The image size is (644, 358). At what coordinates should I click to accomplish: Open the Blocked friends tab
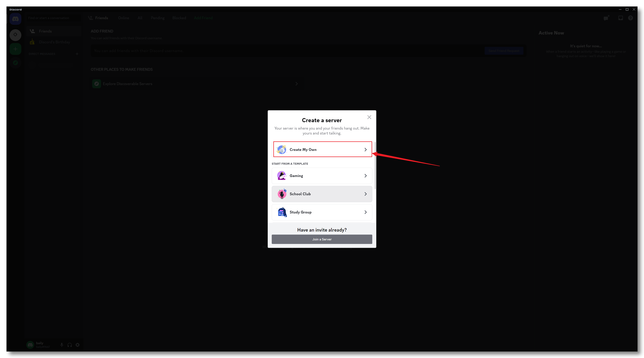[179, 18]
